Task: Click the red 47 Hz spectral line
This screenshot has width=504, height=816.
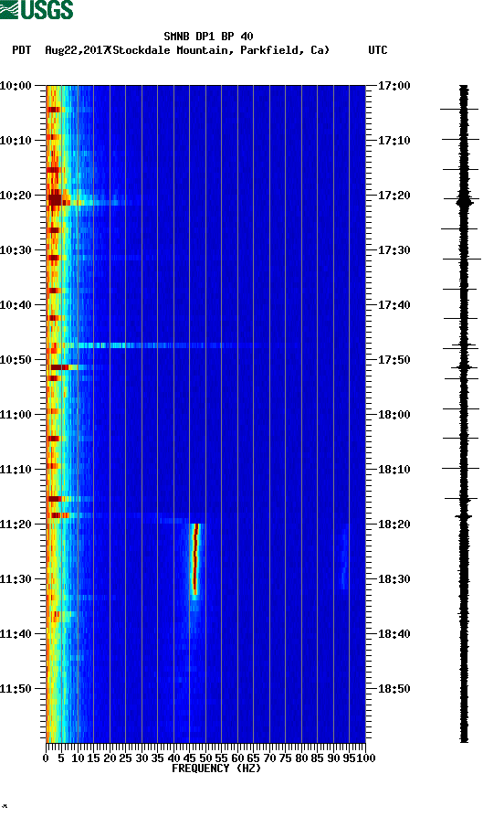Action: pos(195,559)
